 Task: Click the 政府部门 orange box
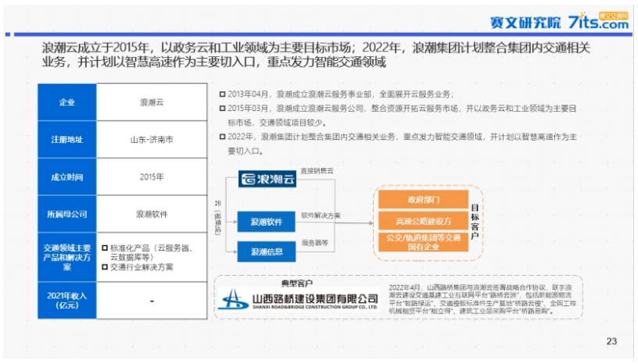pyautogui.click(x=423, y=200)
